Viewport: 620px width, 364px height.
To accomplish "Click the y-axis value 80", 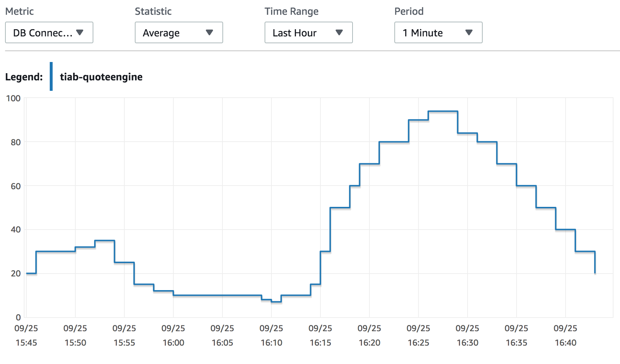I will pos(16,142).
